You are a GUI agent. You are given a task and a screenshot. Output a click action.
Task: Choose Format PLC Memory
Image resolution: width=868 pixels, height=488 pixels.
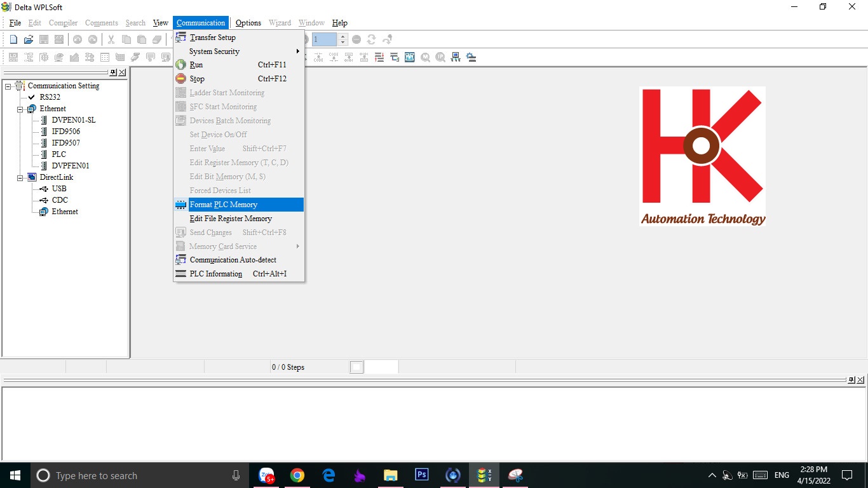point(238,205)
